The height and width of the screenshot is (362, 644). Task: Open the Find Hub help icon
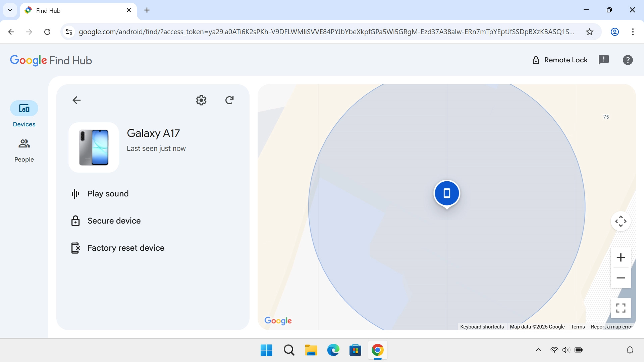[627, 60]
